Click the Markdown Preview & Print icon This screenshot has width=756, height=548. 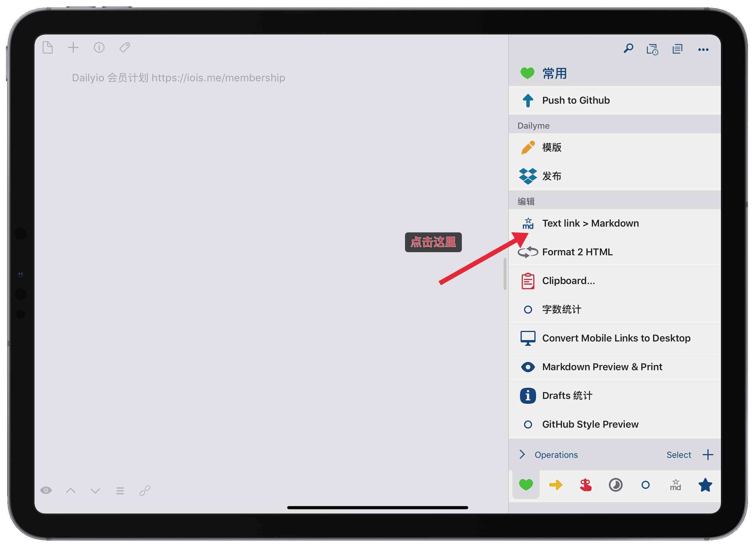(x=527, y=367)
